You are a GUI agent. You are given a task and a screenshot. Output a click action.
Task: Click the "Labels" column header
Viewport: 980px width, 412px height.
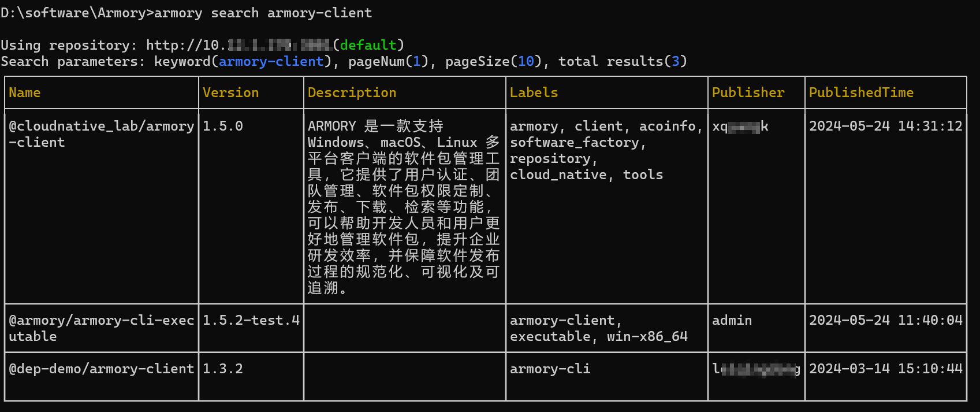(534, 92)
